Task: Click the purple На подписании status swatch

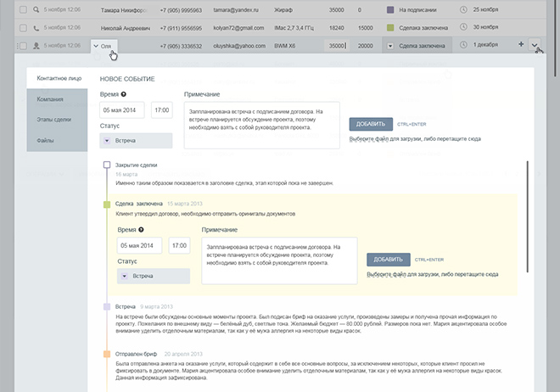Action: coord(389,11)
